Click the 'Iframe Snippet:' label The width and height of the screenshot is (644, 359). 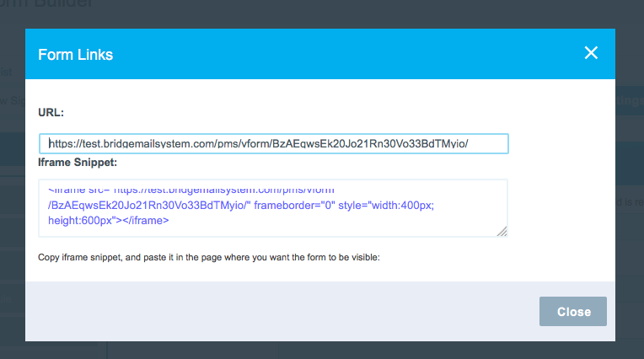(x=78, y=163)
